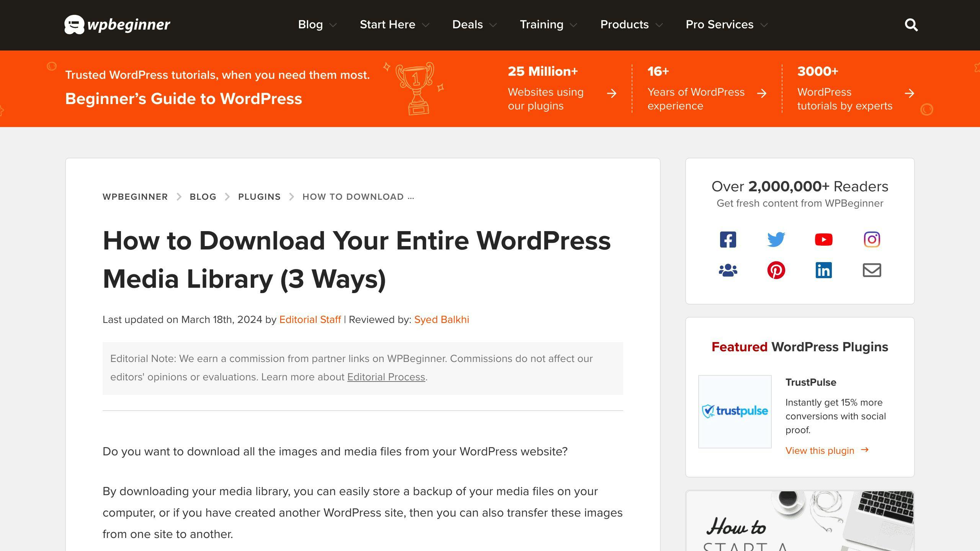Open the YouTube channel icon
The image size is (980, 551).
[x=823, y=239]
